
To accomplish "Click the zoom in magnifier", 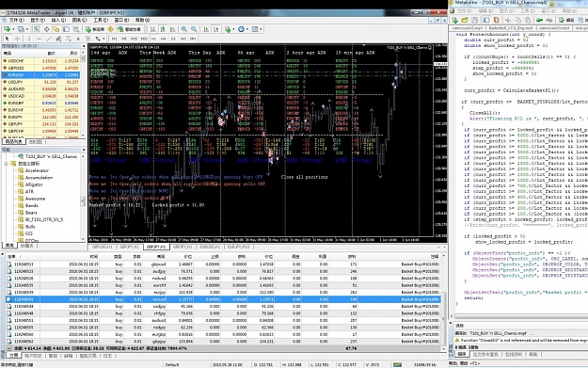I will 184,29.
